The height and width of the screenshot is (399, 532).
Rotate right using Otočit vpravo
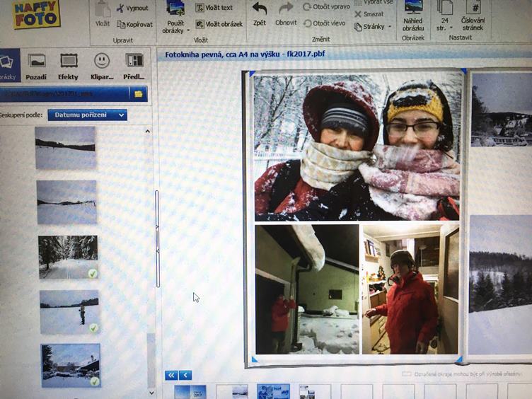tap(326, 6)
